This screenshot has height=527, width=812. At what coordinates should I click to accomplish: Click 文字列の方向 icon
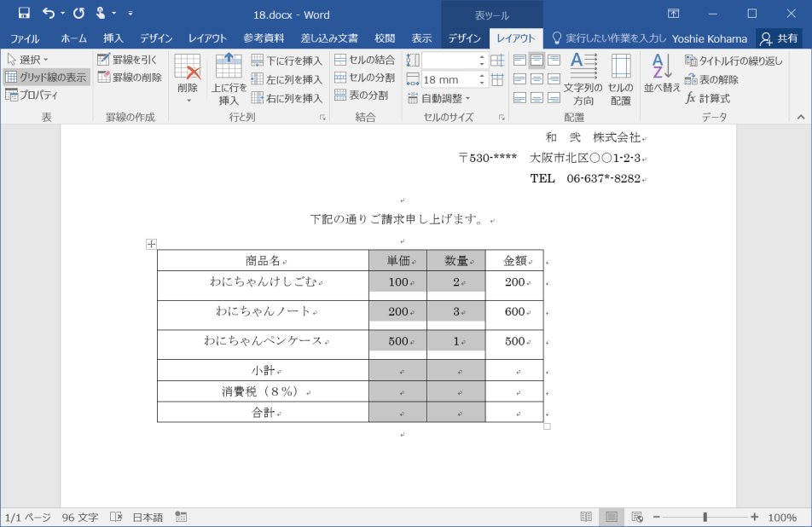click(x=583, y=79)
